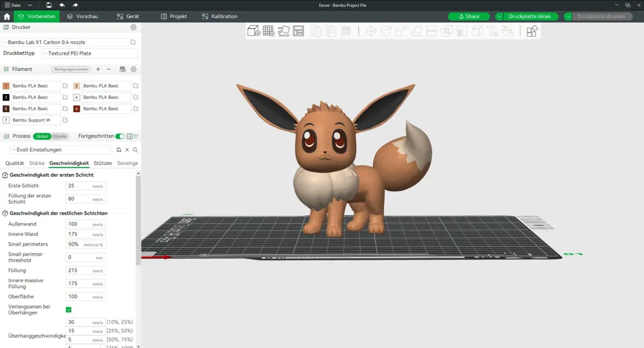This screenshot has height=348, width=644.
Task: Expand the Datei menu dropdown arrow
Action: (30, 5)
